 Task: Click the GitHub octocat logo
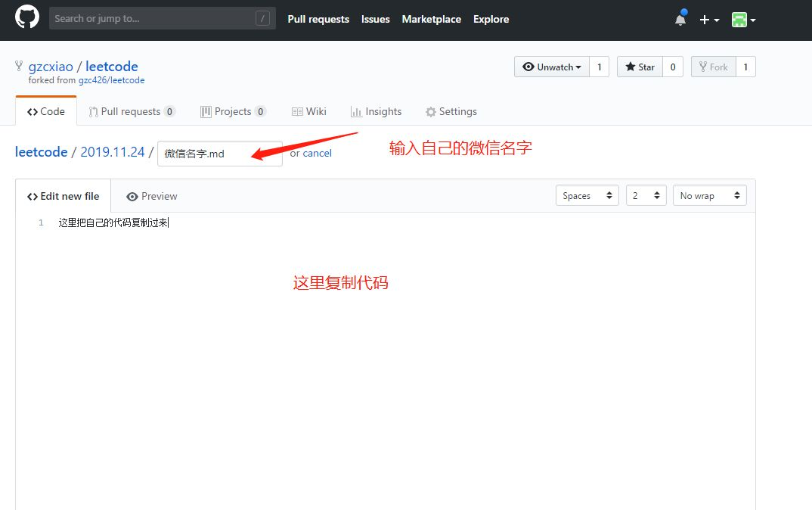coord(26,19)
